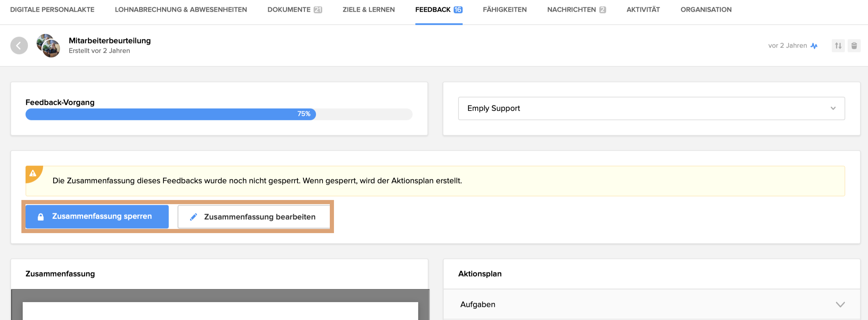Viewport: 868px width, 320px height.
Task: Click the Feedback count badge 16
Action: click(458, 10)
